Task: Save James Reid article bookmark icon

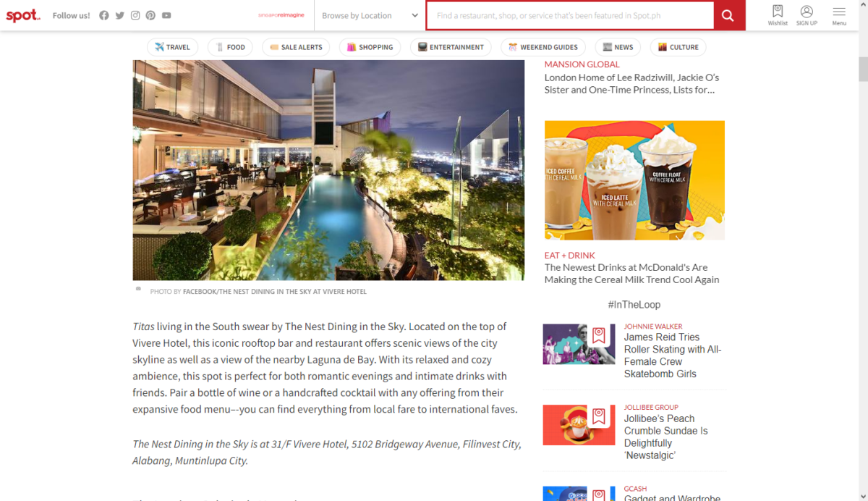Action: pyautogui.click(x=598, y=335)
